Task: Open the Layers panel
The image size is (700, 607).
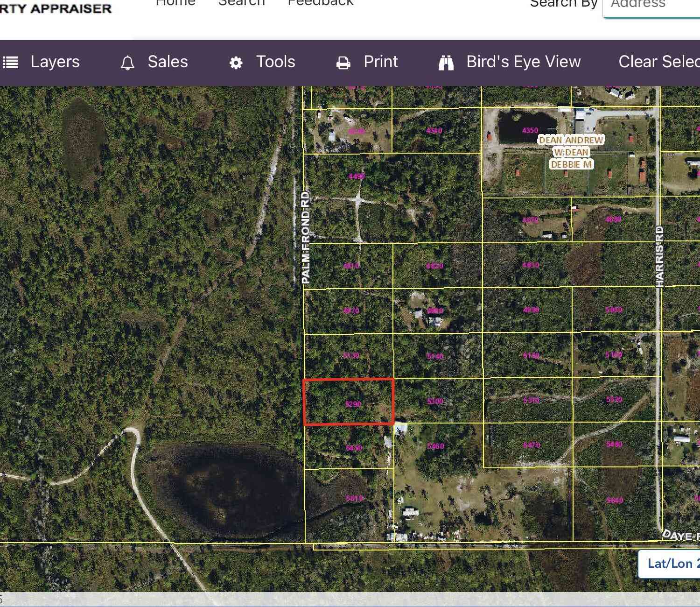Action: (41, 62)
